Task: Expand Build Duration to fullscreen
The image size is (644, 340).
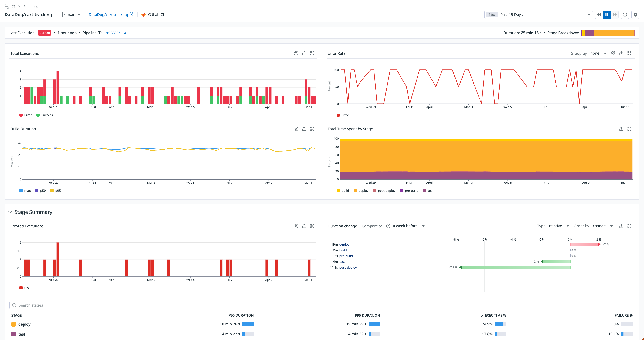Action: point(312,129)
